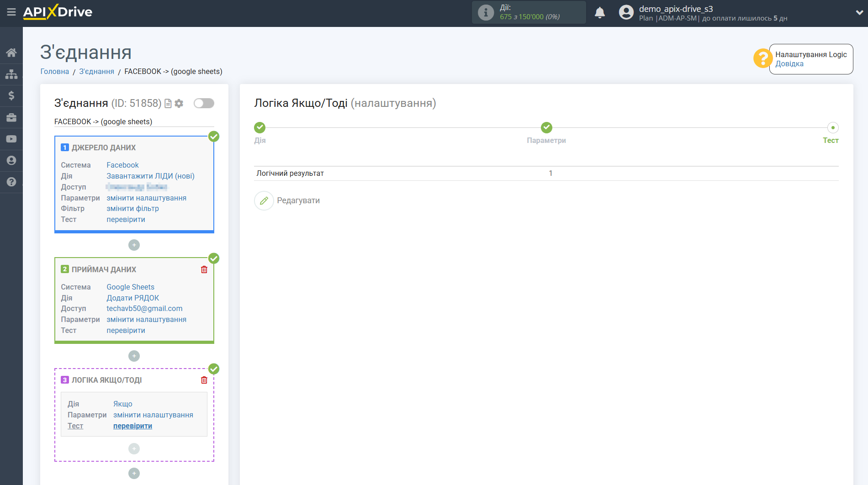Add a step inside the logic block
Viewport: 868px width, 485px height.
pyautogui.click(x=134, y=449)
